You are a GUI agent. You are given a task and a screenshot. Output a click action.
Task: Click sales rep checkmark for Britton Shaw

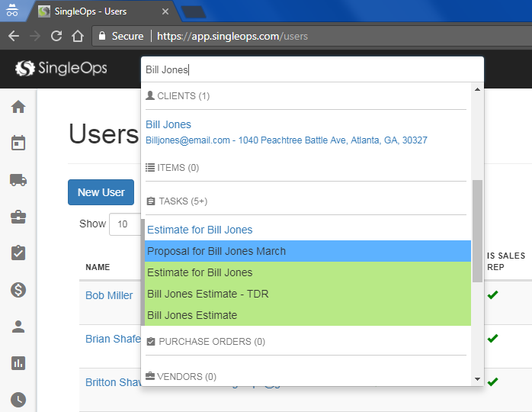pos(492,381)
